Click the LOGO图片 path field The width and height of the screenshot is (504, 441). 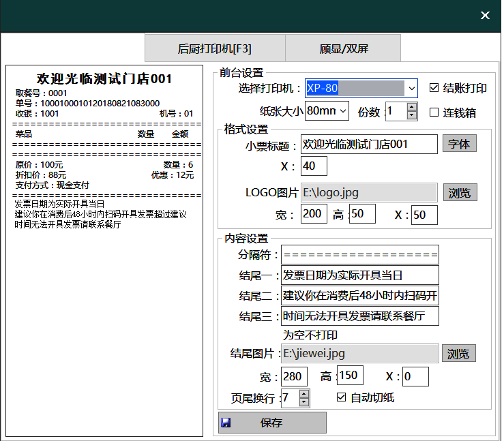pyautogui.click(x=369, y=193)
